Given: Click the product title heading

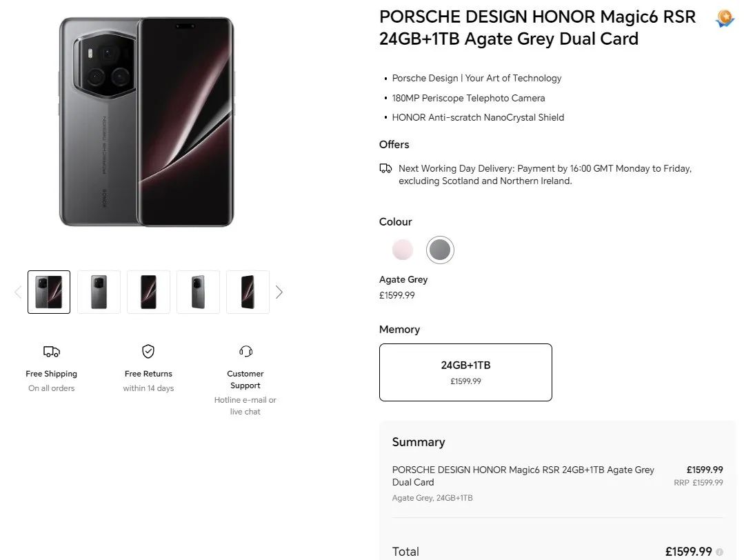Looking at the screenshot, I should (537, 28).
